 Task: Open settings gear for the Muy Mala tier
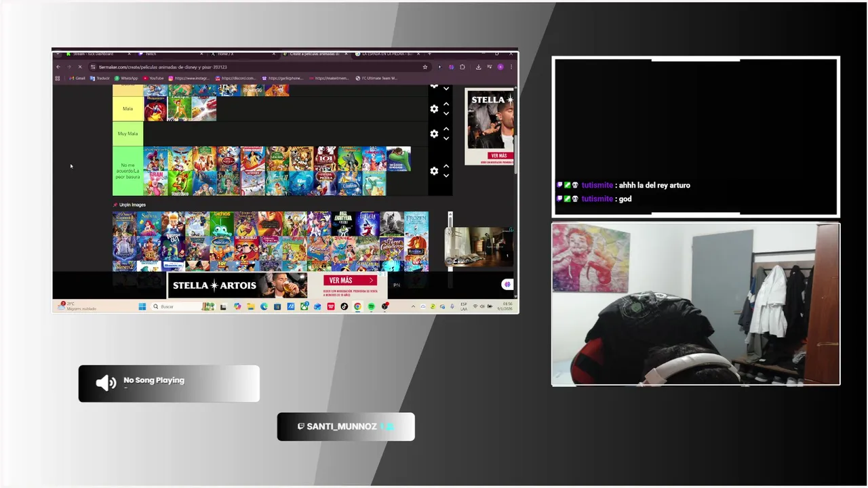[434, 134]
